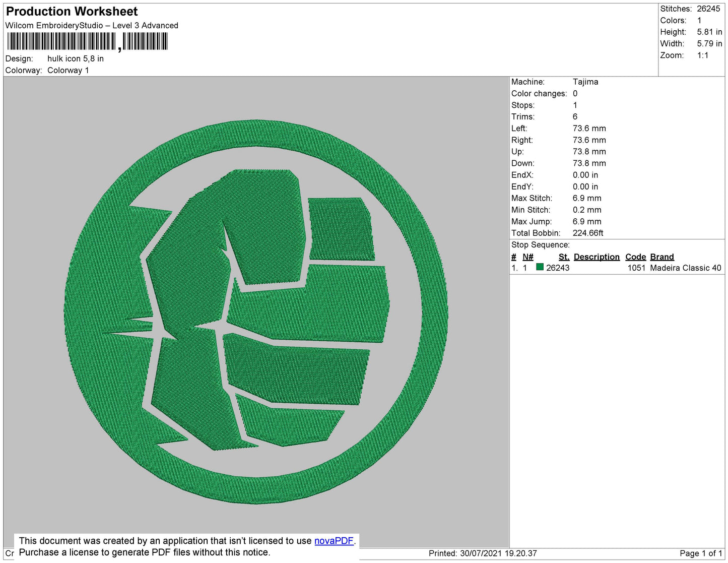The image size is (728, 563).
Task: Click the design name 'hulk icon 5,8 in'
Action: point(76,58)
